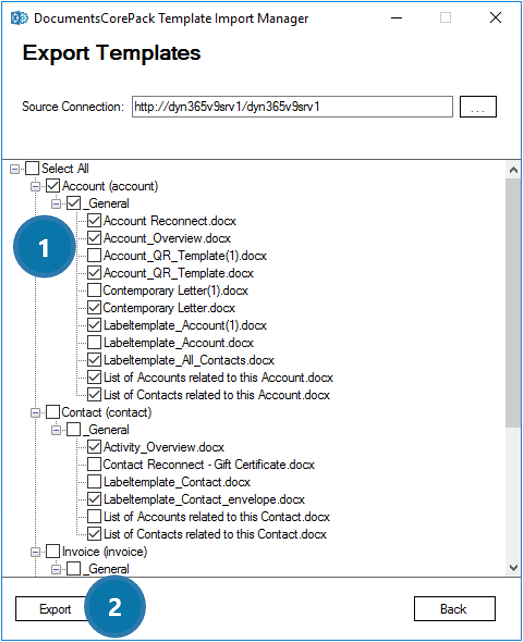Collapse the Select All root node

(x=15, y=169)
